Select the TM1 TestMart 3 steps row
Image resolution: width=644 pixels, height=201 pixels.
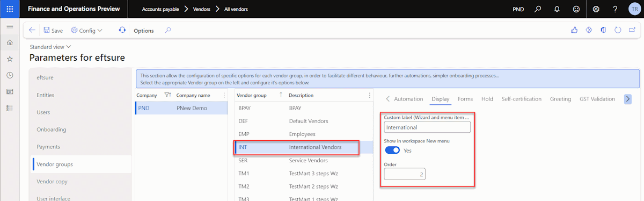coord(303,173)
